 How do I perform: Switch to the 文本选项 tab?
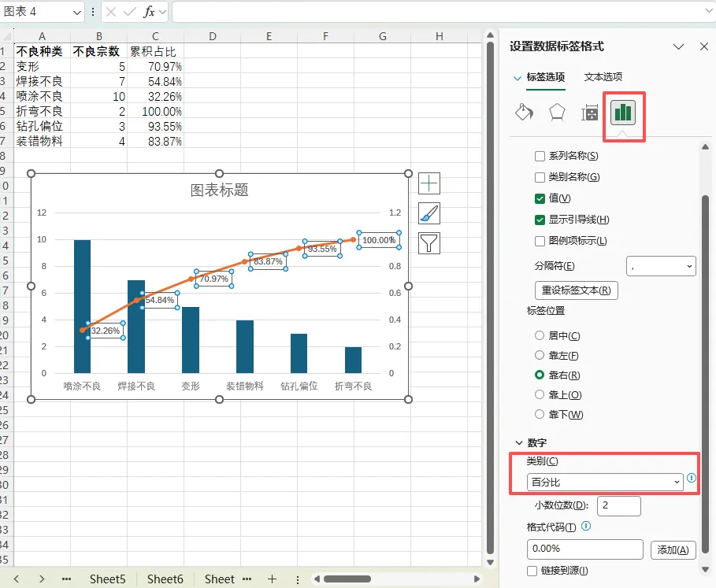(603, 76)
